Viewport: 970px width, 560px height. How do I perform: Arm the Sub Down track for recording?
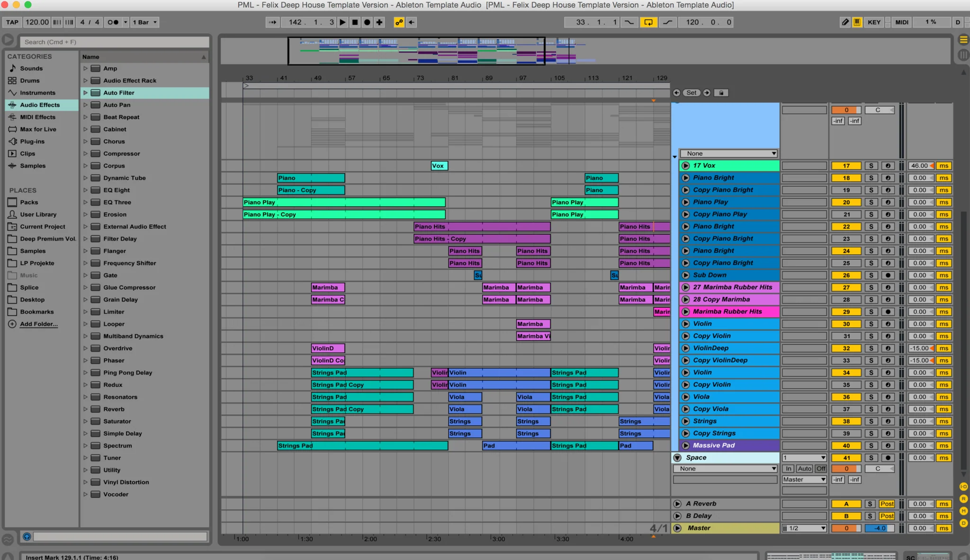tap(888, 275)
